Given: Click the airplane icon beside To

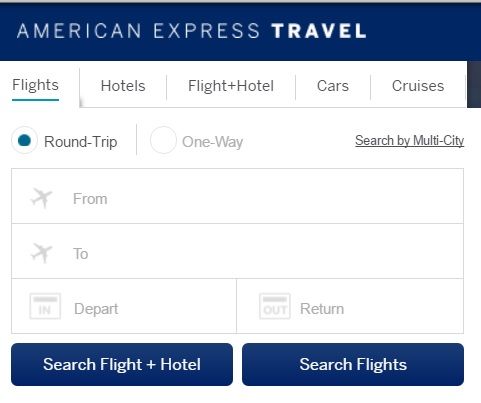Looking at the screenshot, I should (42, 253).
